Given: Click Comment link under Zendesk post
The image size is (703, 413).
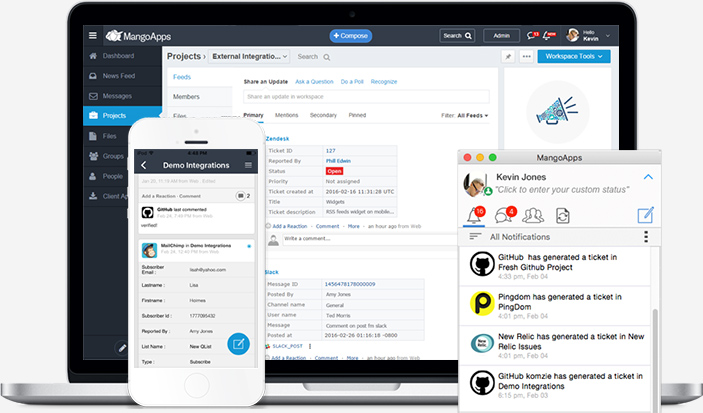Looking at the screenshot, I should click(327, 226).
